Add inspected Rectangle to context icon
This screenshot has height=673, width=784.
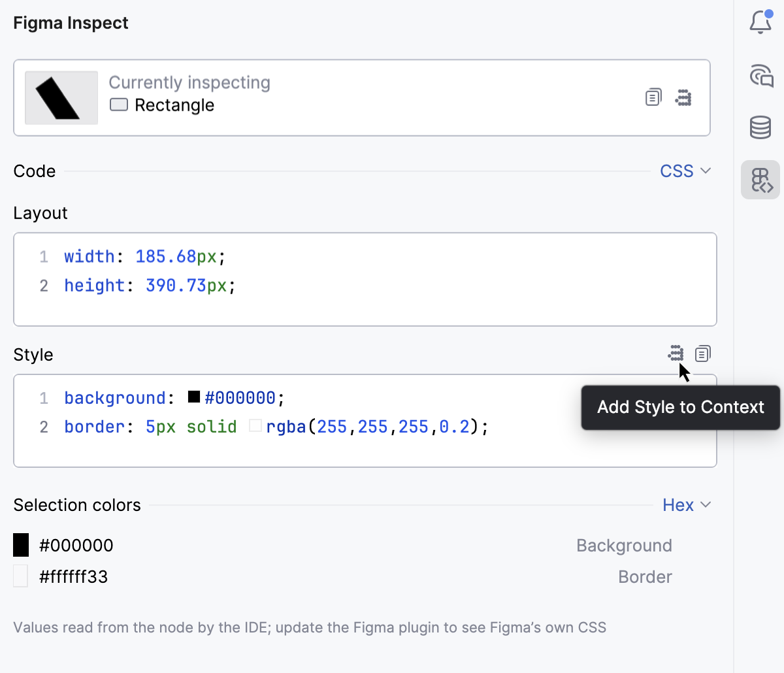tap(683, 97)
